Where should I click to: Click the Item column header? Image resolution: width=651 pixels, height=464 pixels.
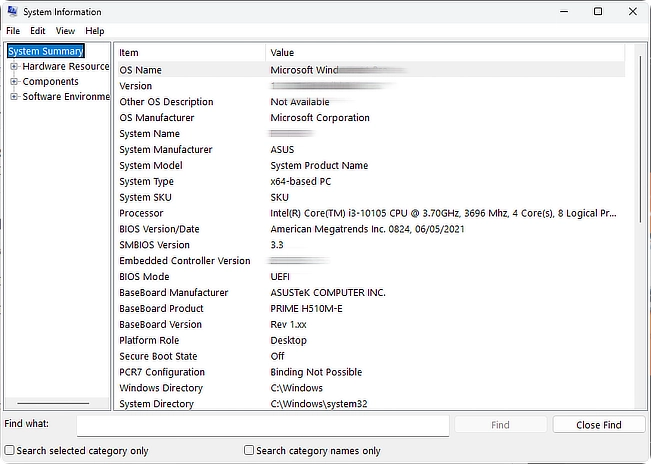tap(191, 53)
